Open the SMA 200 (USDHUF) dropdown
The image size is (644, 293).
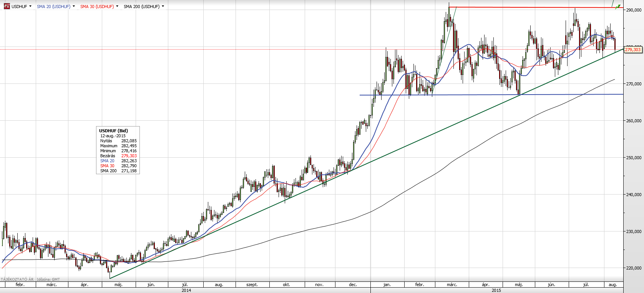163,7
